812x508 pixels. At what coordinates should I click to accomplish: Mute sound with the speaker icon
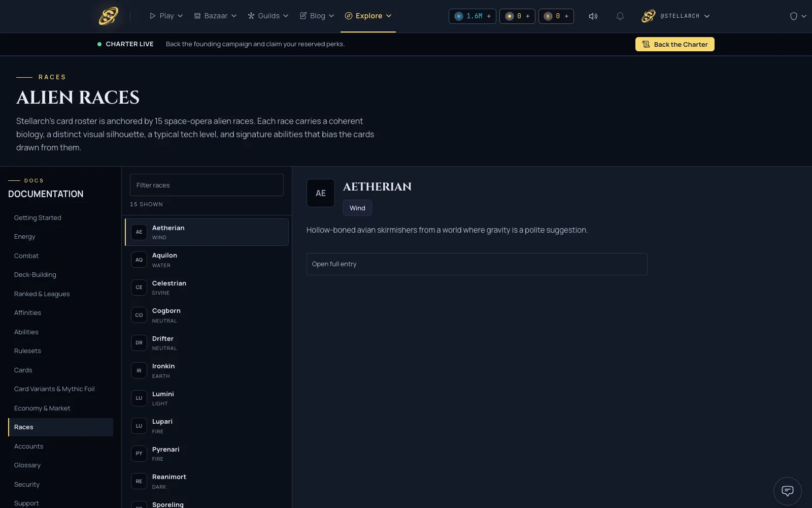point(593,16)
